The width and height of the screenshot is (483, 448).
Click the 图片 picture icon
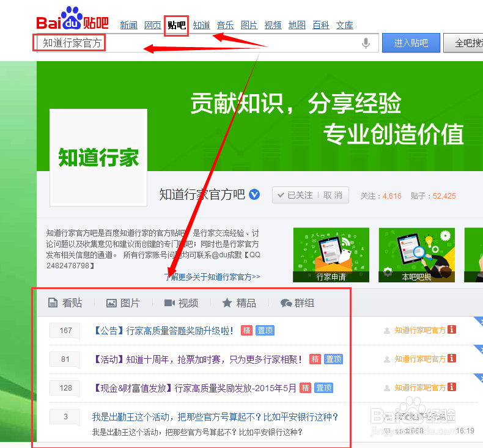click(x=111, y=303)
